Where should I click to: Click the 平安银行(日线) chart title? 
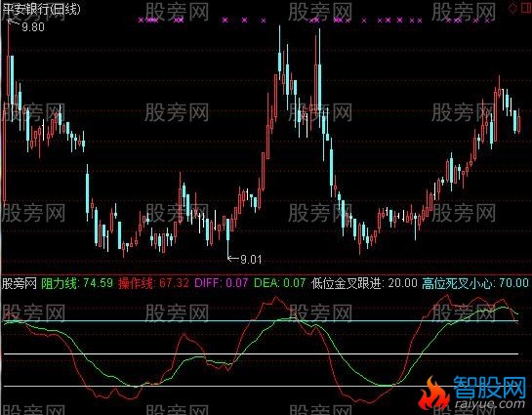(x=41, y=9)
